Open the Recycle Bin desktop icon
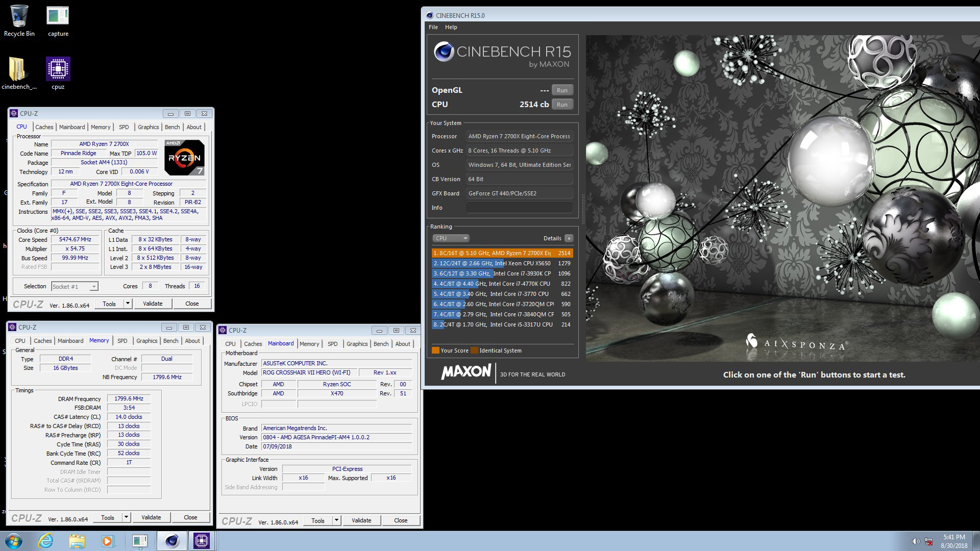Screen dimensions: 980x551 19,21
